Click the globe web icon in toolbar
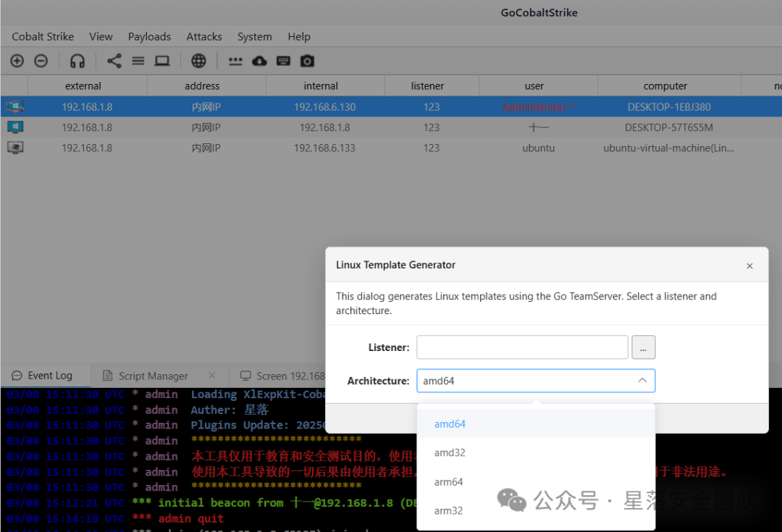 tap(198, 61)
